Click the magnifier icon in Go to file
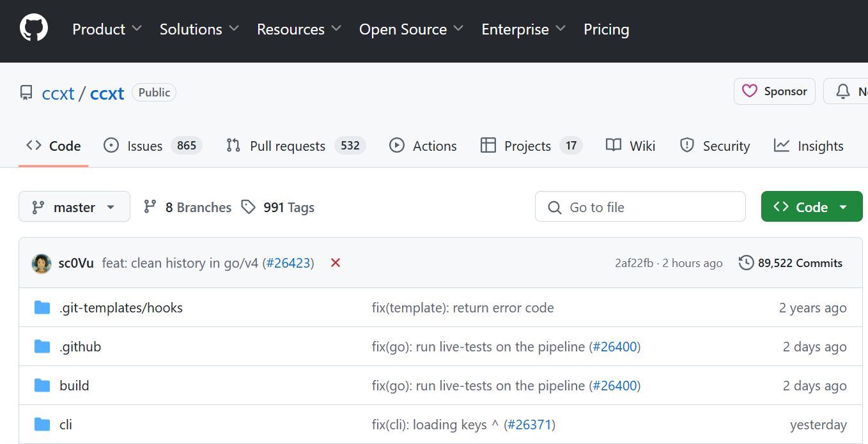 [555, 208]
